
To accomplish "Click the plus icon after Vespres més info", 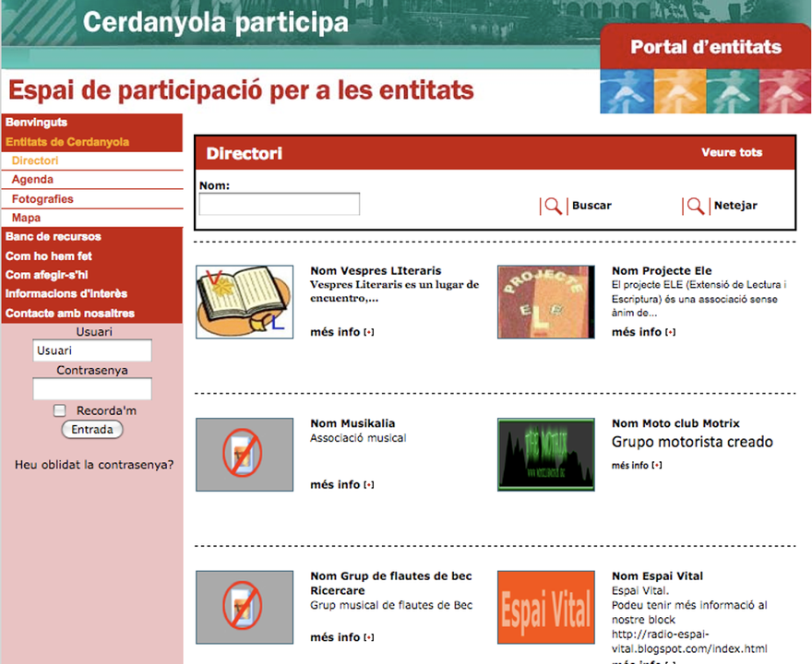I will 369,332.
